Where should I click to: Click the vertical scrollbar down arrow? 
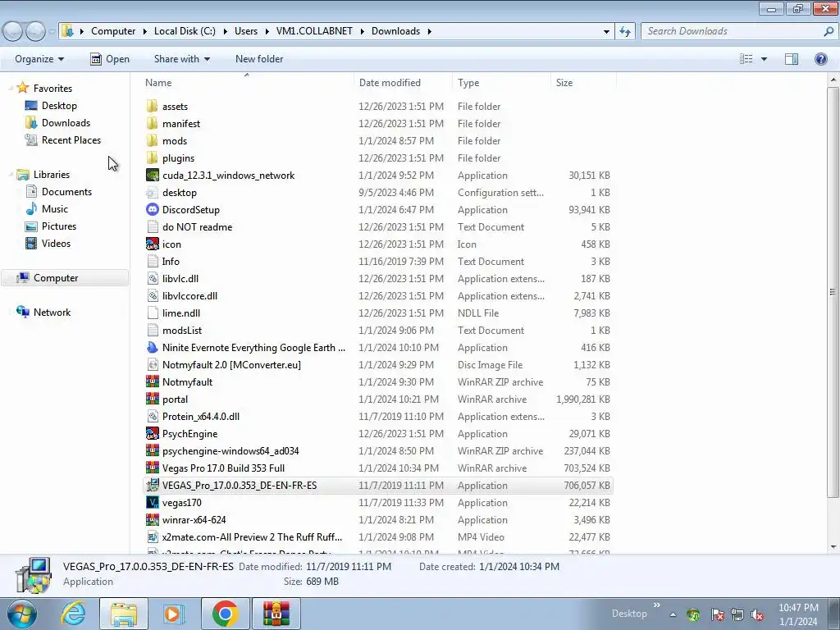[x=833, y=547]
